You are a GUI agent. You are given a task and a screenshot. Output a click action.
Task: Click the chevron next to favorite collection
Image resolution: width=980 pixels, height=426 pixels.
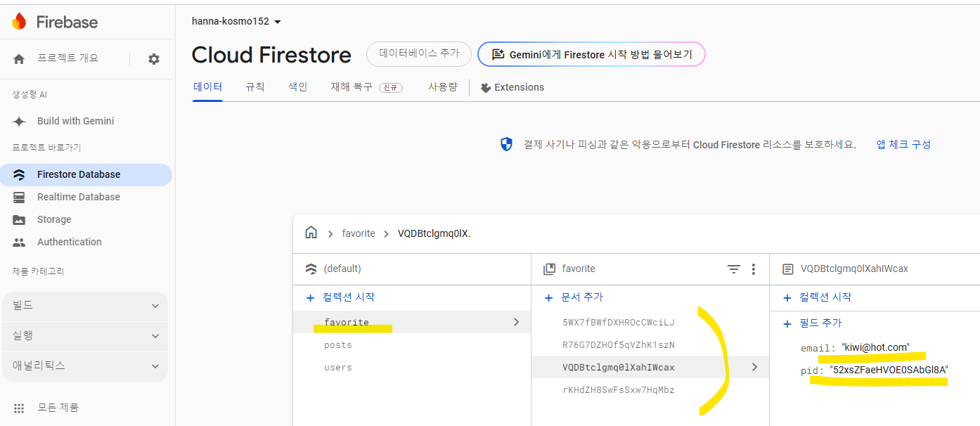[x=516, y=322]
